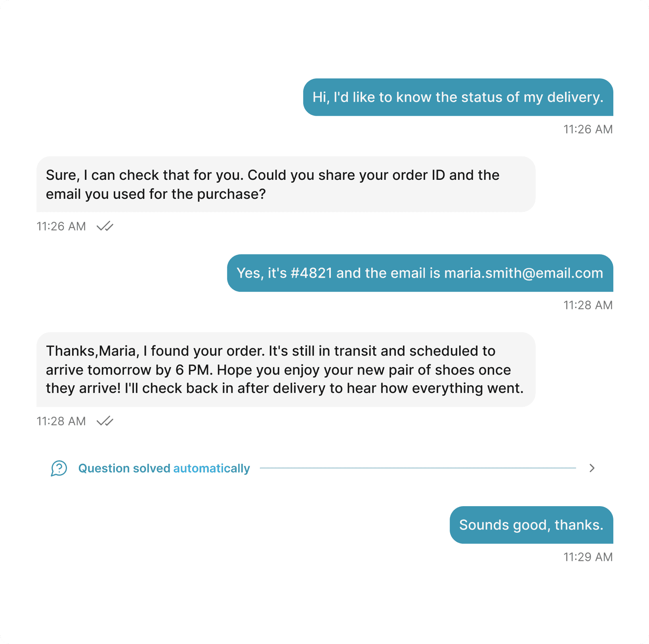Select the "status of my delivery" message bubble
649x644 pixels.
458,97
